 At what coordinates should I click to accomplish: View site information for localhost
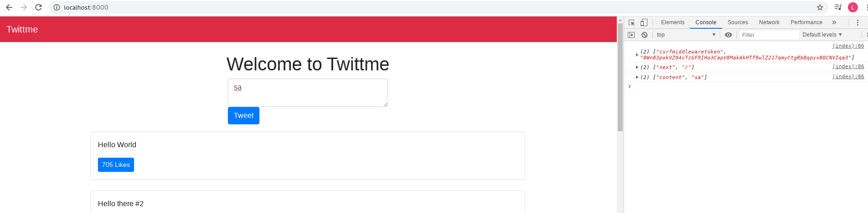point(57,7)
